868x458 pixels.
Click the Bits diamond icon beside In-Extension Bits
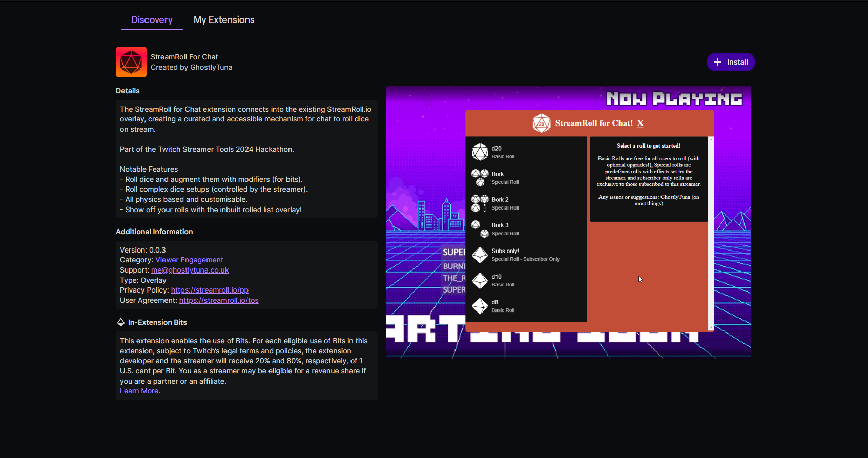[x=121, y=322]
